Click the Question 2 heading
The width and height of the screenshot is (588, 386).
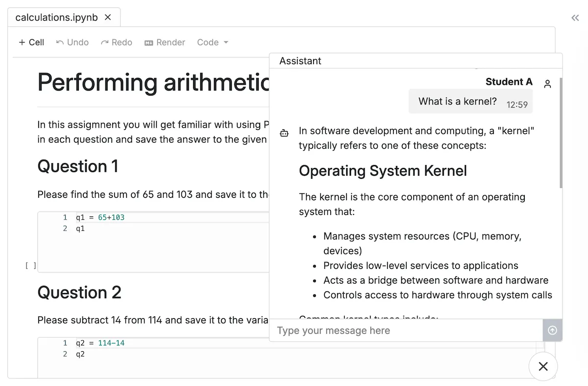[79, 292]
